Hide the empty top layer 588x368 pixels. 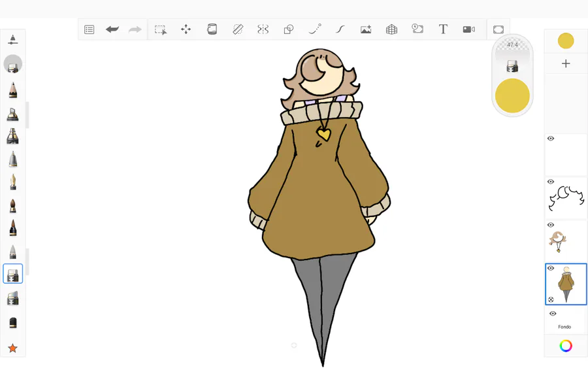coord(551,139)
